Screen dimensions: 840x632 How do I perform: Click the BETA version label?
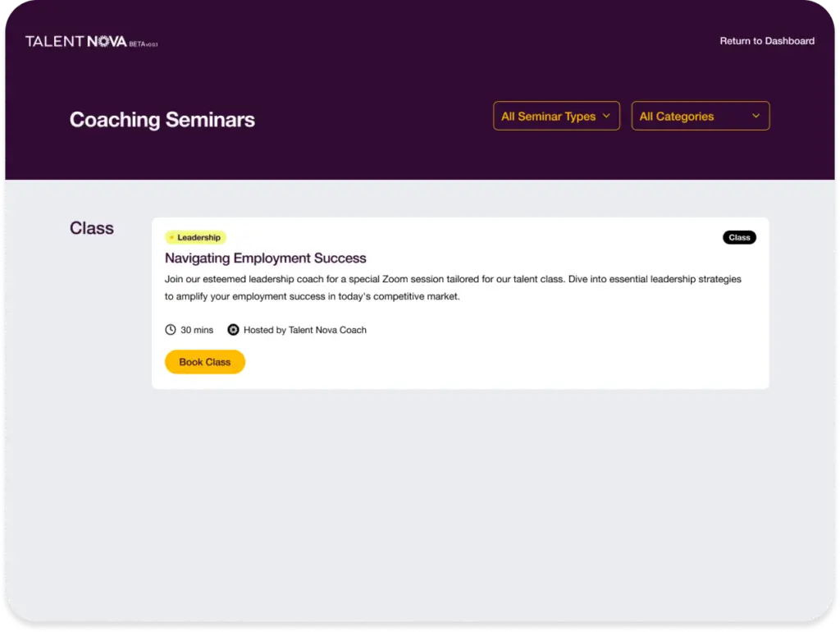tap(143, 44)
